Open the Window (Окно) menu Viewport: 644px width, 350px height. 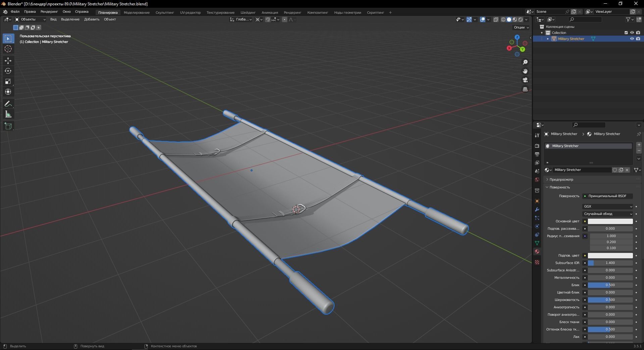point(66,11)
